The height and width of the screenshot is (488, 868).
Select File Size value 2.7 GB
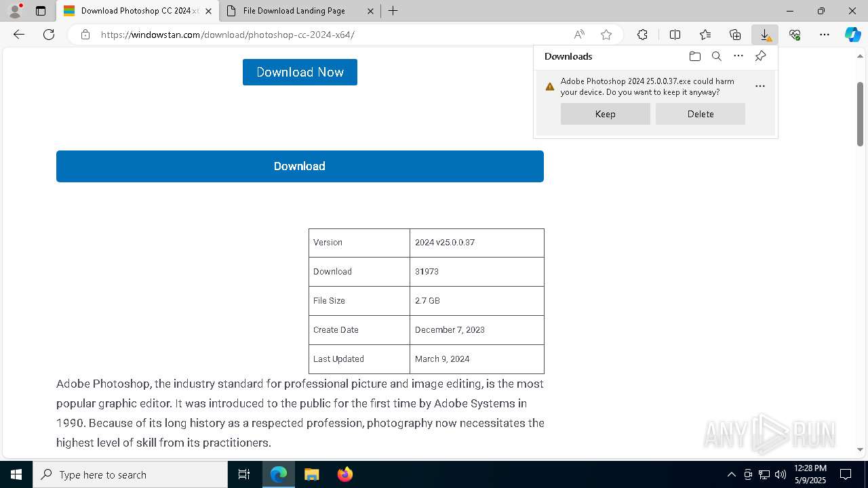pos(427,300)
